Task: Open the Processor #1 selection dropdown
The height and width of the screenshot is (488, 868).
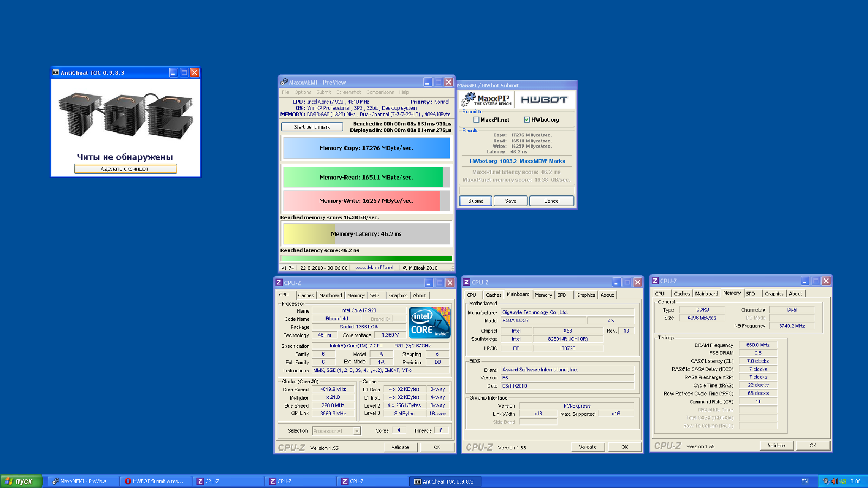Action: point(356,431)
